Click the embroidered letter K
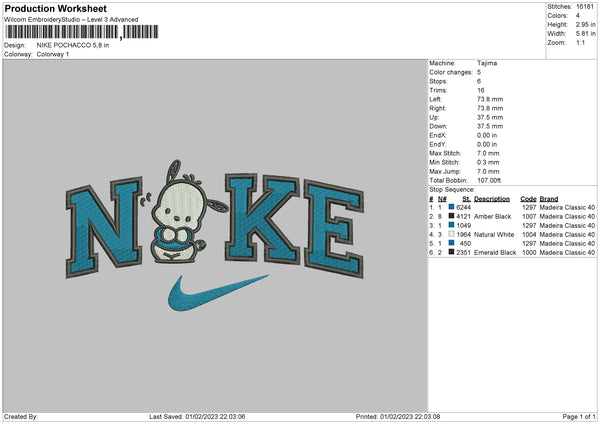600x424 pixels. click(262, 218)
